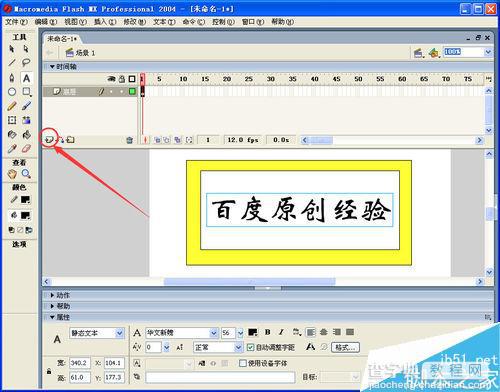The height and width of the screenshot is (392, 500).
Task: Select the Free Transform tool
Action: click(x=12, y=120)
